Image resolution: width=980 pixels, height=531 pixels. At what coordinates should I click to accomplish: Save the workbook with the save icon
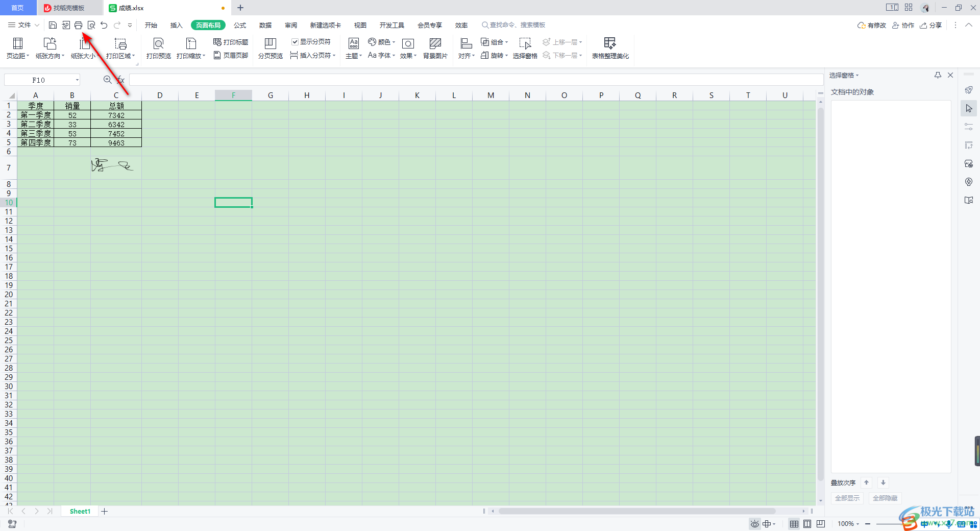53,25
